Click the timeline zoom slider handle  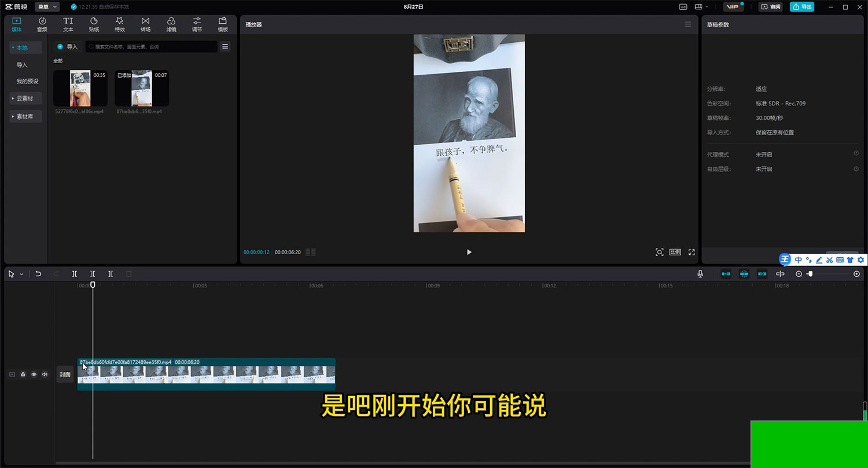pyautogui.click(x=810, y=274)
